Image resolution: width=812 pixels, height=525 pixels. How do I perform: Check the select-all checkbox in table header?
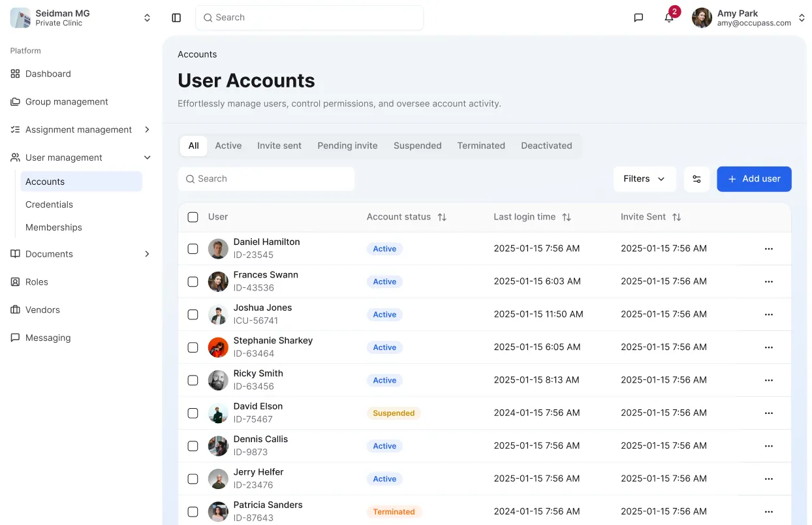click(193, 217)
